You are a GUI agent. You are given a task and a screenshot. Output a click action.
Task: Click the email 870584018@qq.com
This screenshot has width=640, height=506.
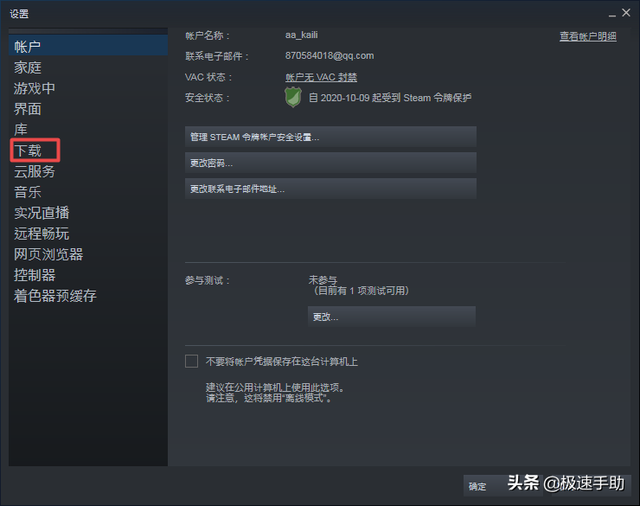pyautogui.click(x=329, y=55)
